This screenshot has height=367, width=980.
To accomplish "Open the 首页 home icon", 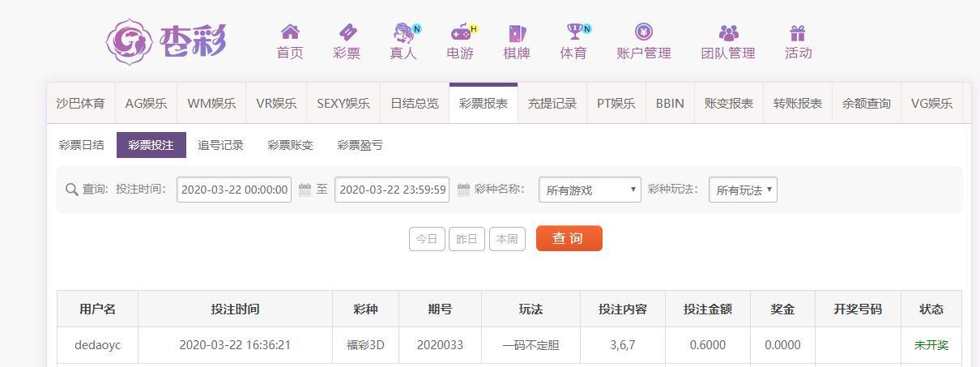I will point(290,32).
